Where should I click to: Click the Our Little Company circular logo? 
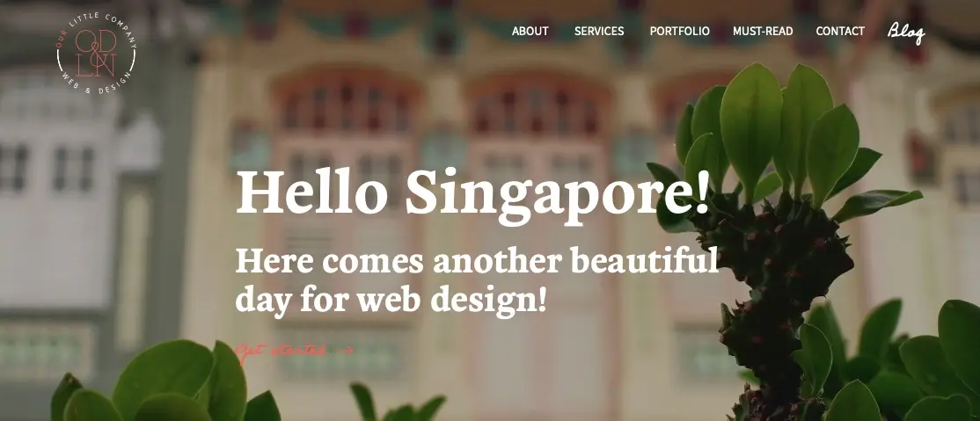click(x=96, y=53)
